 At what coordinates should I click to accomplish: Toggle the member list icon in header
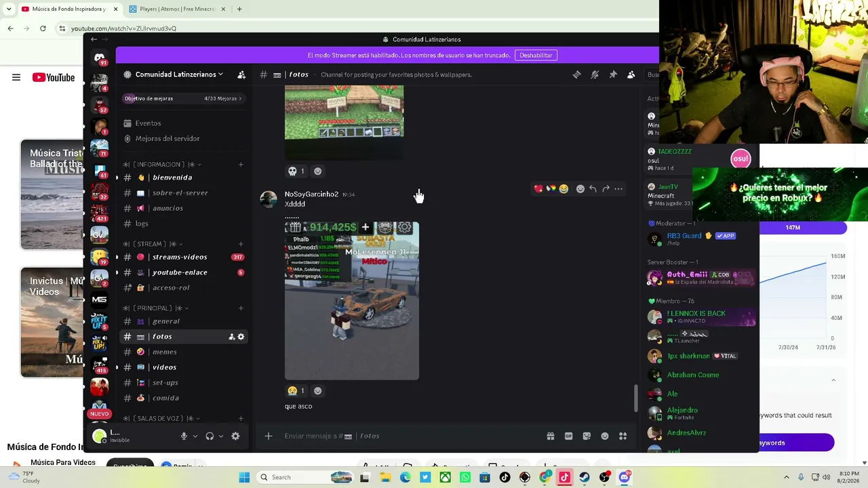coord(631,75)
